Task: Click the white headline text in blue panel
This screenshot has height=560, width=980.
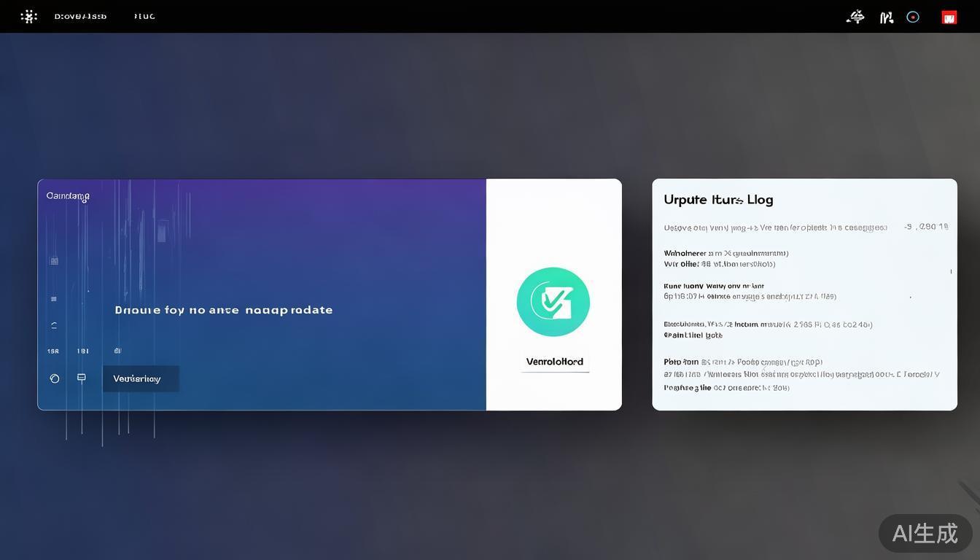Action: point(224,310)
